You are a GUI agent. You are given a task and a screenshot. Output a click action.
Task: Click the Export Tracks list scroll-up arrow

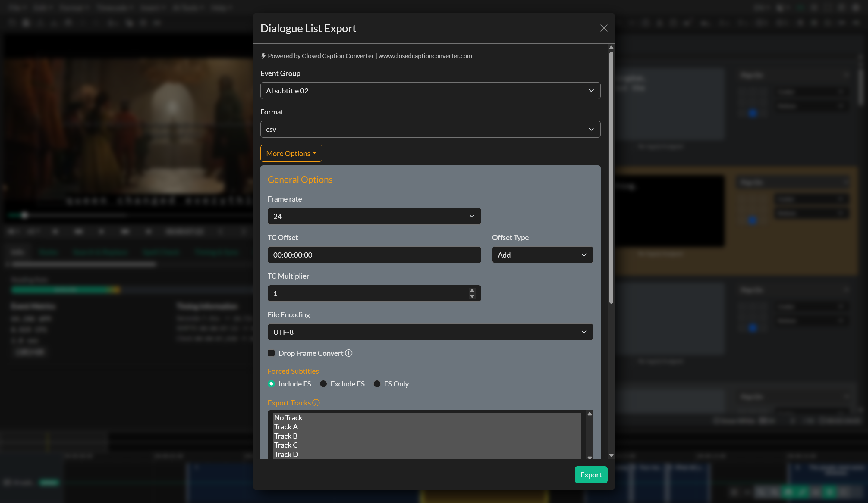589,414
